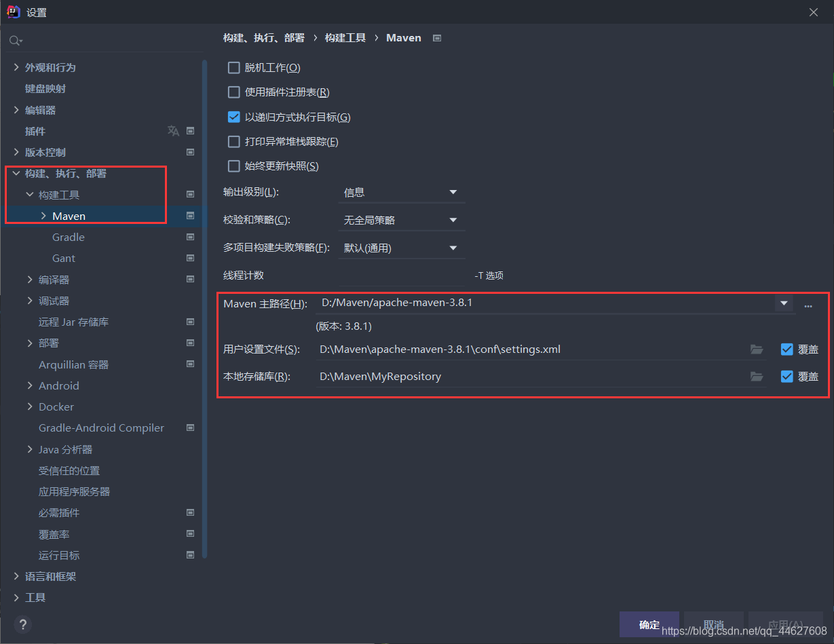Expand the 工具 tree node
Viewport: 834px width, 644px height.
[16, 597]
